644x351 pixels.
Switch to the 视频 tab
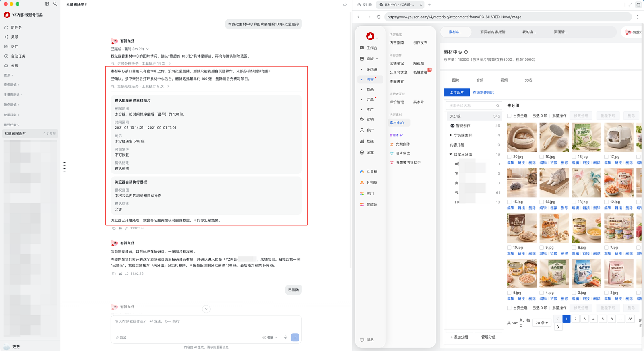pos(504,80)
